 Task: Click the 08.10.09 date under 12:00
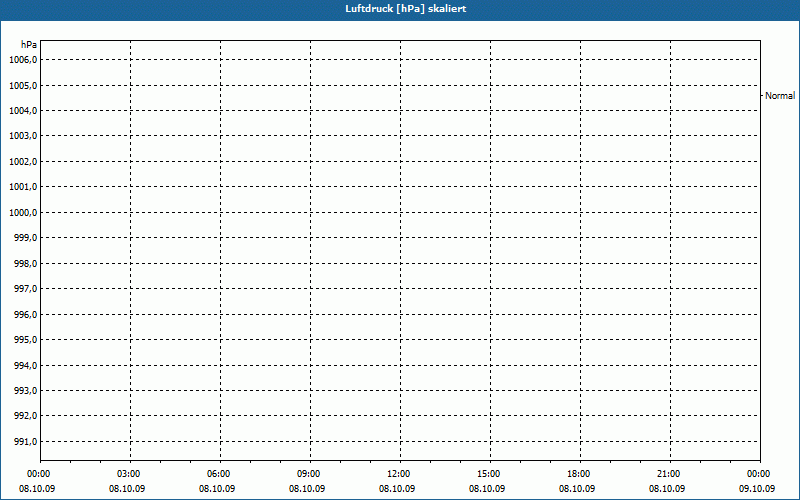click(x=397, y=489)
